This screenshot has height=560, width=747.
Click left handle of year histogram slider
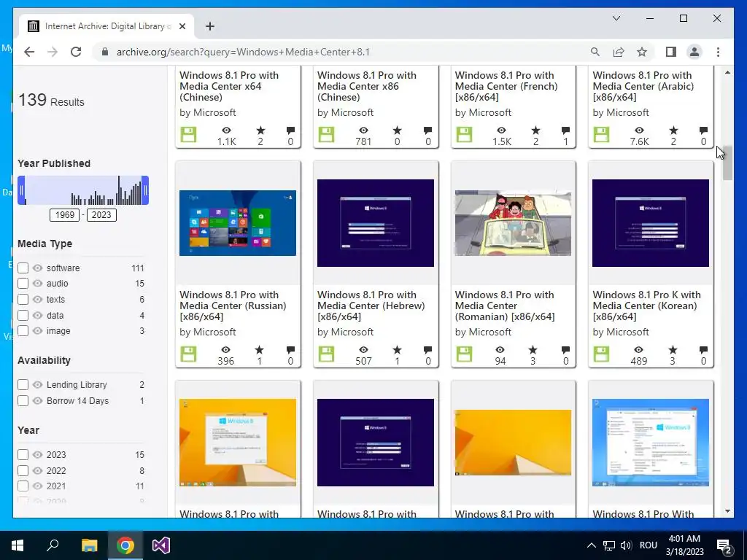coord(21,190)
